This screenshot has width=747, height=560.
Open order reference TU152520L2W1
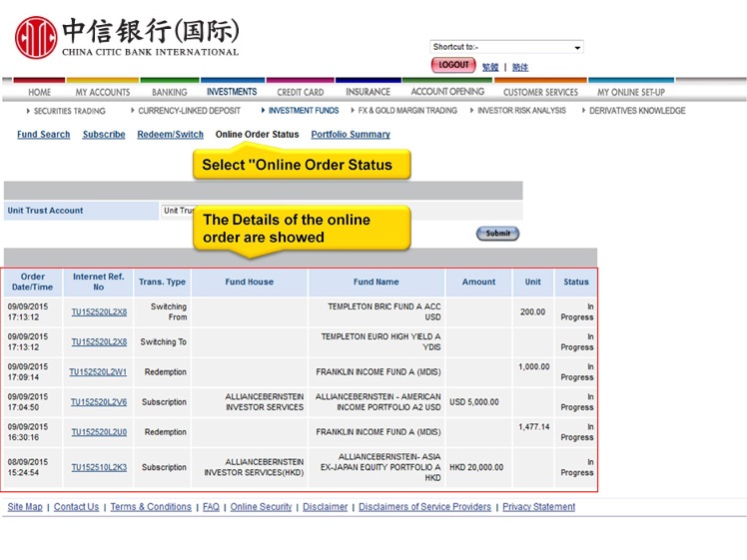(98, 372)
